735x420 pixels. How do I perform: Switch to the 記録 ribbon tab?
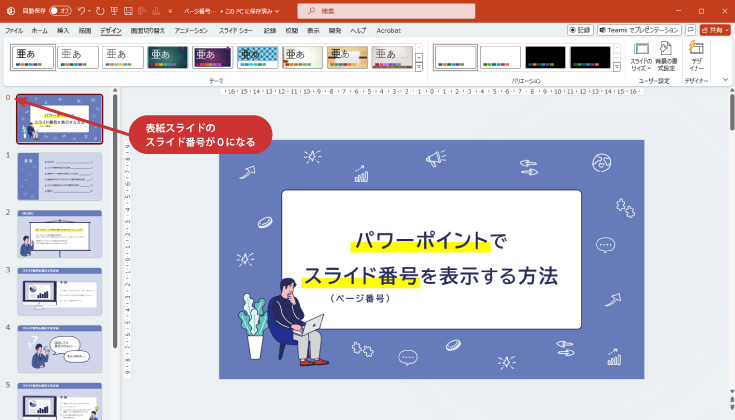270,30
